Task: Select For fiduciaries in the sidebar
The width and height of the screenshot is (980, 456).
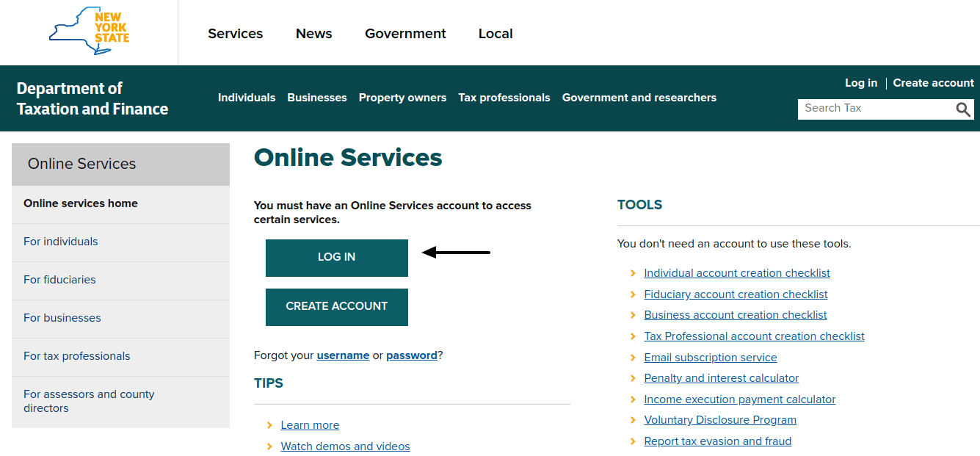Action: point(59,279)
